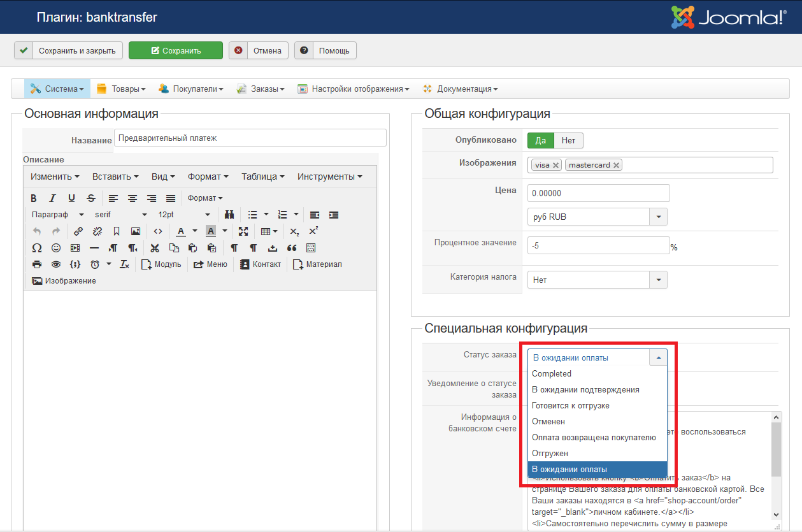Toggle fullscreen editor mode
The height and width of the screenshot is (532, 802).
[x=243, y=231]
